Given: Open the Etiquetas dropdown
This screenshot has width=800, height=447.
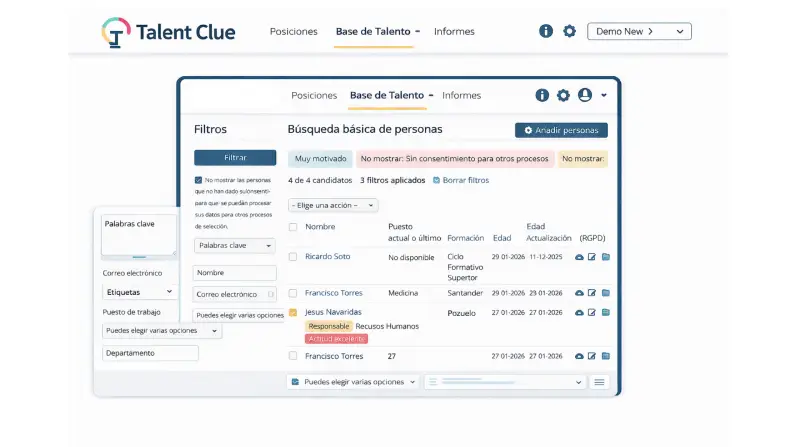Looking at the screenshot, I should (139, 292).
